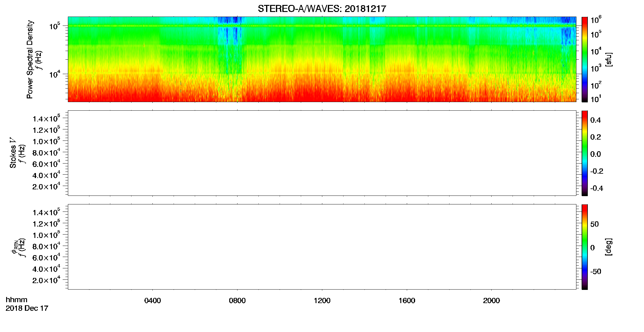The image size is (644, 332).
Task: Click the phi RTN degrees color bar
Action: point(585,247)
